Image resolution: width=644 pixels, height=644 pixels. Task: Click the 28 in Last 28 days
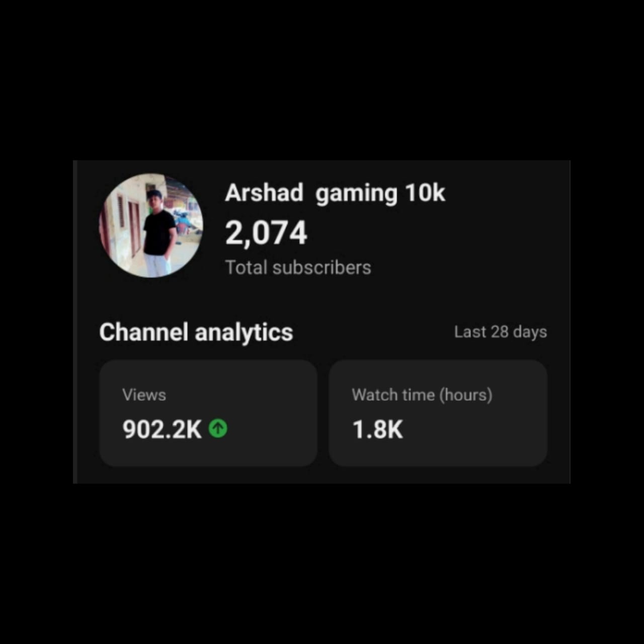pyautogui.click(x=500, y=332)
